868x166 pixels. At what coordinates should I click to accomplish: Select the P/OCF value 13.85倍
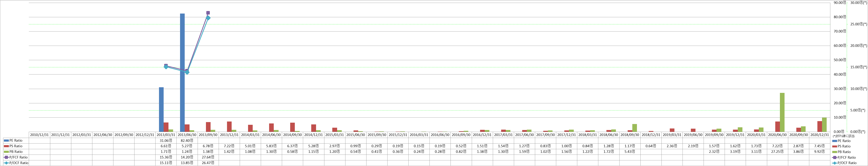pos(187,163)
